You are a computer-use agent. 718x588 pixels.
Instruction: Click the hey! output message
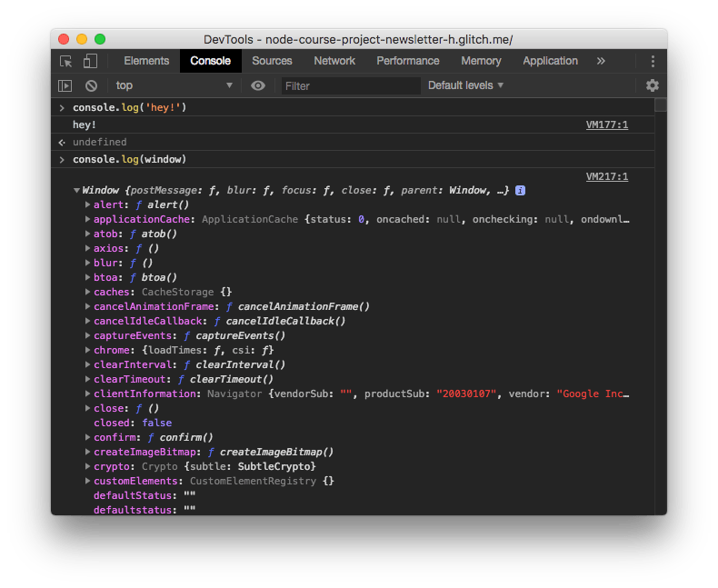[x=85, y=125]
